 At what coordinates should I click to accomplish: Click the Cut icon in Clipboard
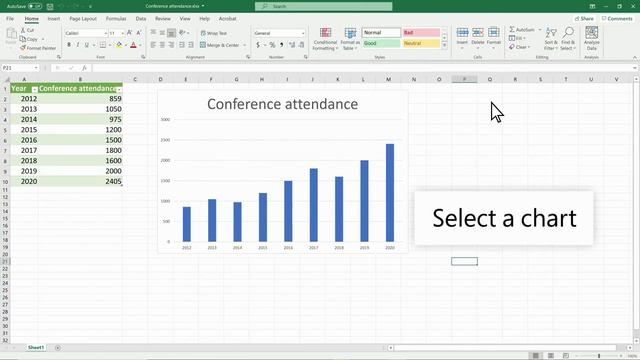pyautogui.click(x=23, y=31)
